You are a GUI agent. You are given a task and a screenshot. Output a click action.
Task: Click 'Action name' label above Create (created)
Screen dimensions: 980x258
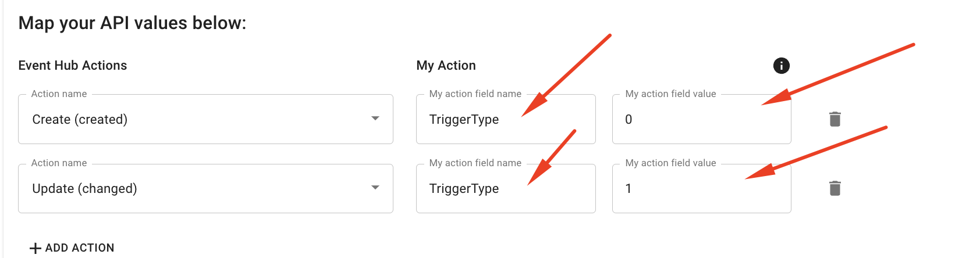click(59, 94)
